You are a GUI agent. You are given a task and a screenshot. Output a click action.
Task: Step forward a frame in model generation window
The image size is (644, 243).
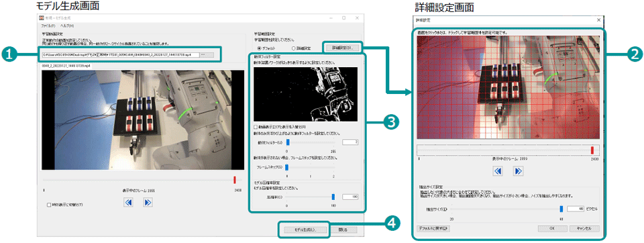coord(148,202)
